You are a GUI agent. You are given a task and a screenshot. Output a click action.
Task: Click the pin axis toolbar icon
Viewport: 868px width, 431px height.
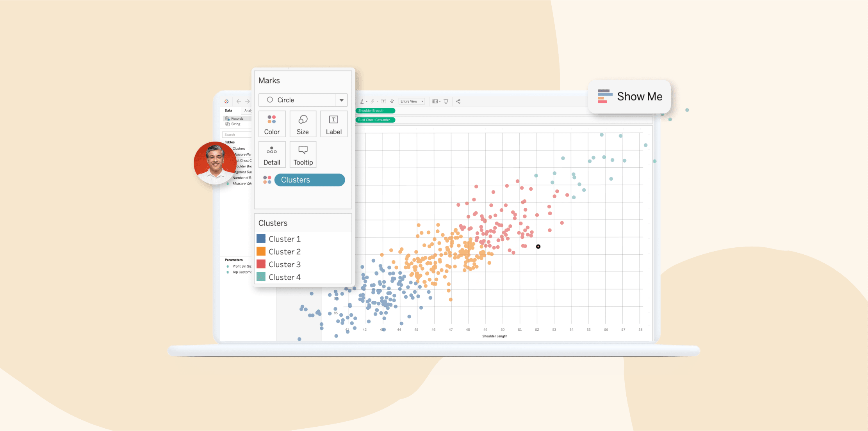(392, 101)
